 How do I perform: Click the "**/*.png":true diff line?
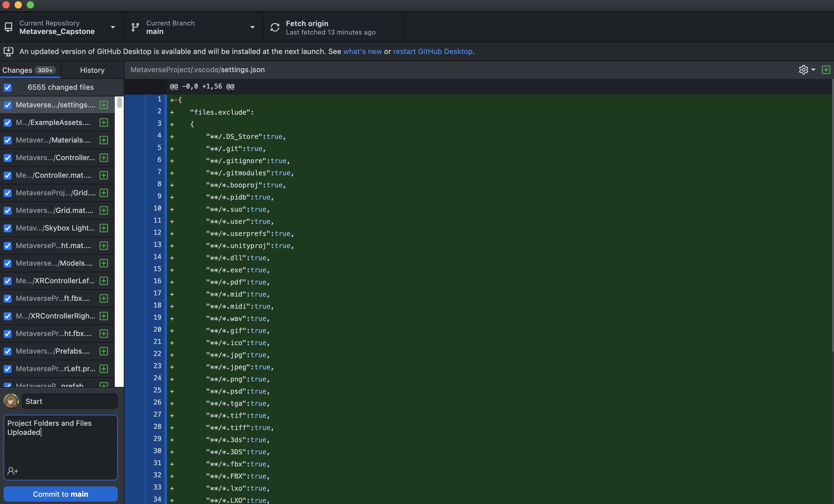500,379
